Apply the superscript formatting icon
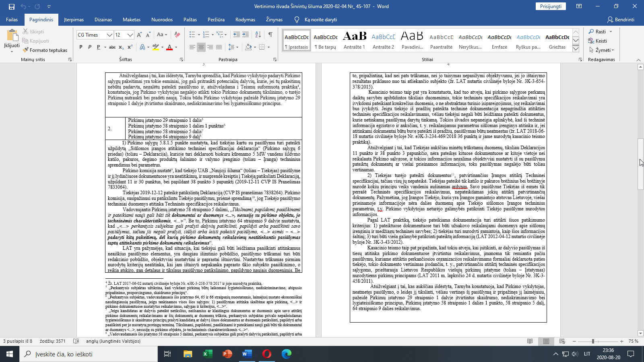Screen dimensions: 644x362 (x=130, y=47)
